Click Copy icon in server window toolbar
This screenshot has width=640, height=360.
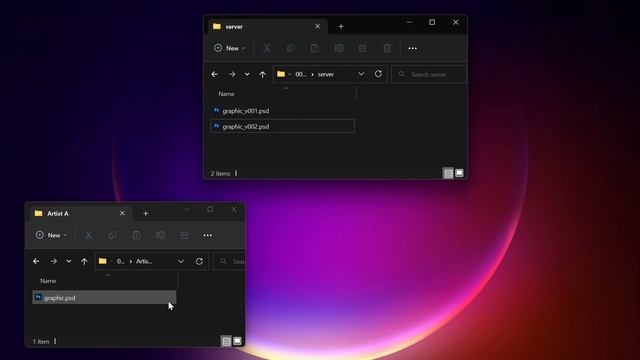tap(291, 48)
